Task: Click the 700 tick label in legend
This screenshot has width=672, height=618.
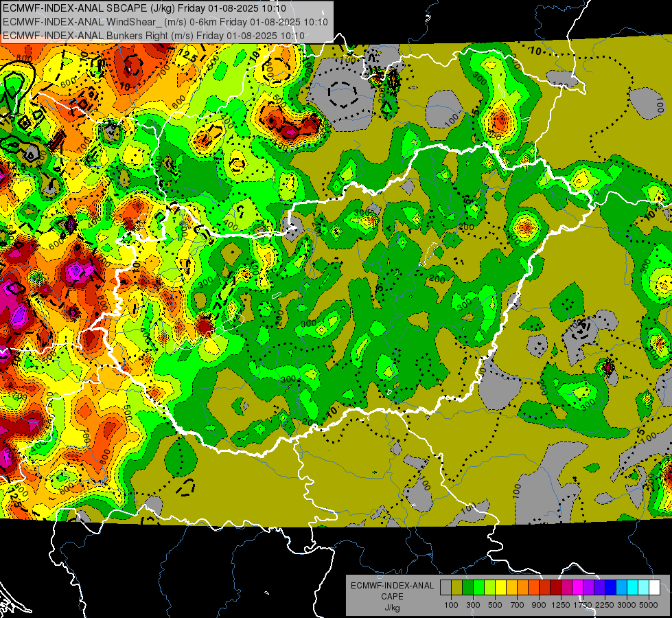Action: (x=518, y=605)
